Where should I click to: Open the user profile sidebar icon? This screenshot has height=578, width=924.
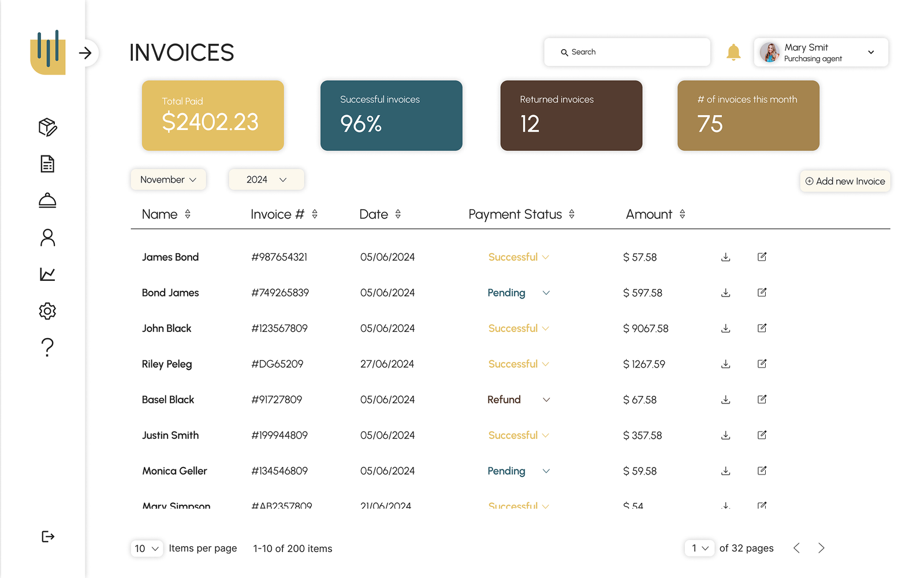pos(47,238)
